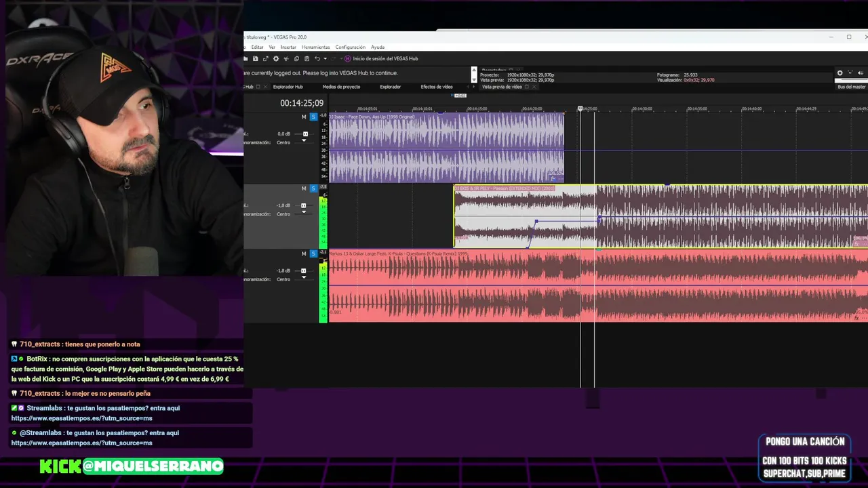Click the Fotograma 25.933 value

click(690, 75)
